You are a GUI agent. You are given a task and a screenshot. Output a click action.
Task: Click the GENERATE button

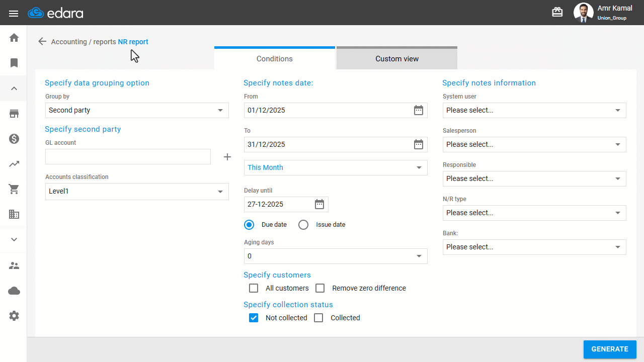610,349
